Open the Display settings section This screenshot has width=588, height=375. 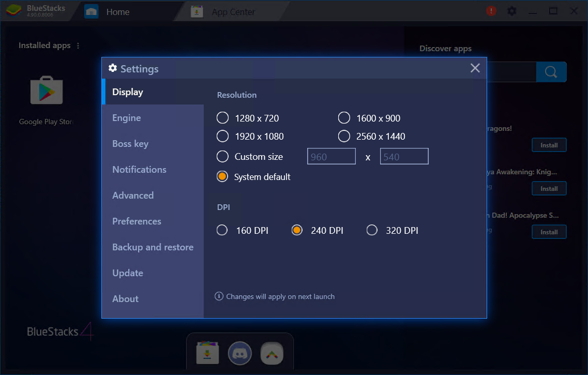[153, 92]
